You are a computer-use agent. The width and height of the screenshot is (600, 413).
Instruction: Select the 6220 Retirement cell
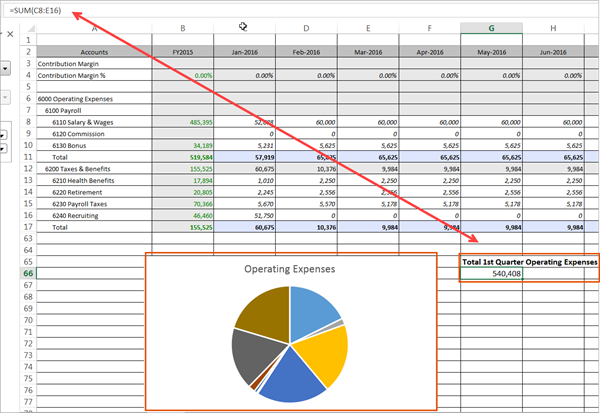coord(94,192)
